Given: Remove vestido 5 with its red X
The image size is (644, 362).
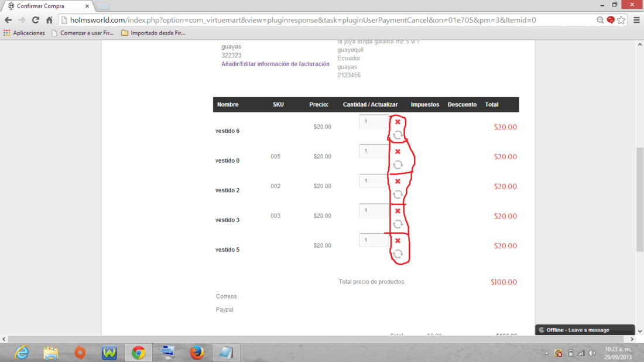Looking at the screenshot, I should (x=398, y=240).
